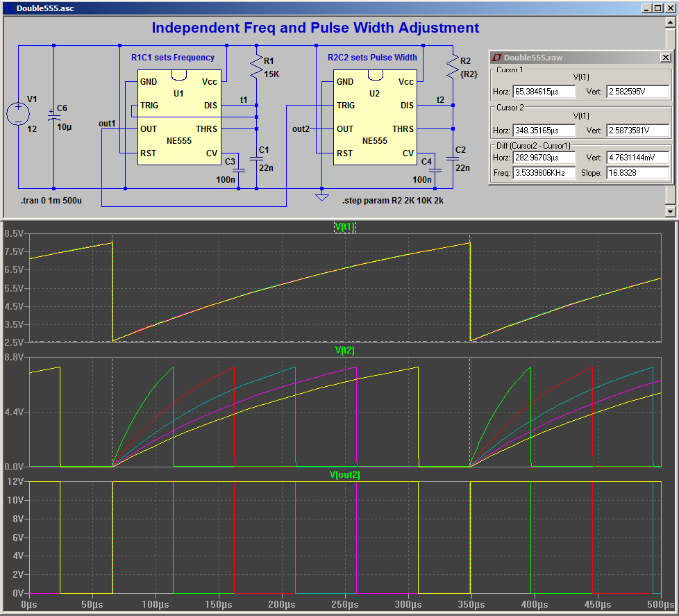Click the out1 net label

(x=107, y=124)
